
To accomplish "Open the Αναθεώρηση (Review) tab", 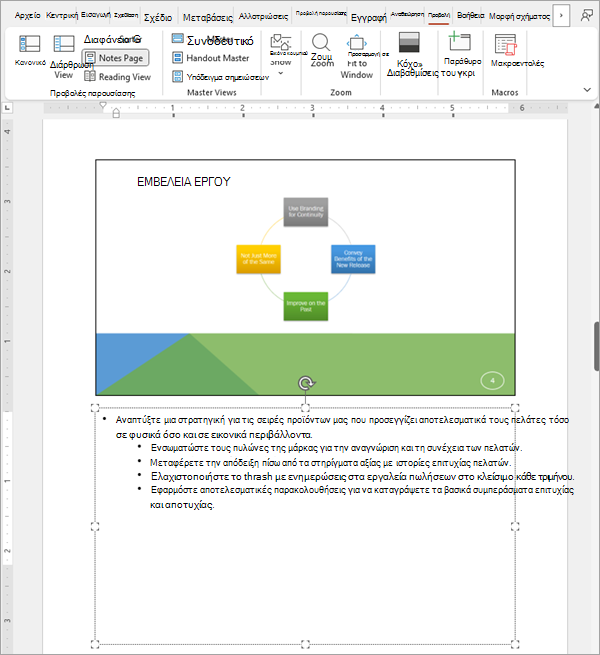I will 407,14.
